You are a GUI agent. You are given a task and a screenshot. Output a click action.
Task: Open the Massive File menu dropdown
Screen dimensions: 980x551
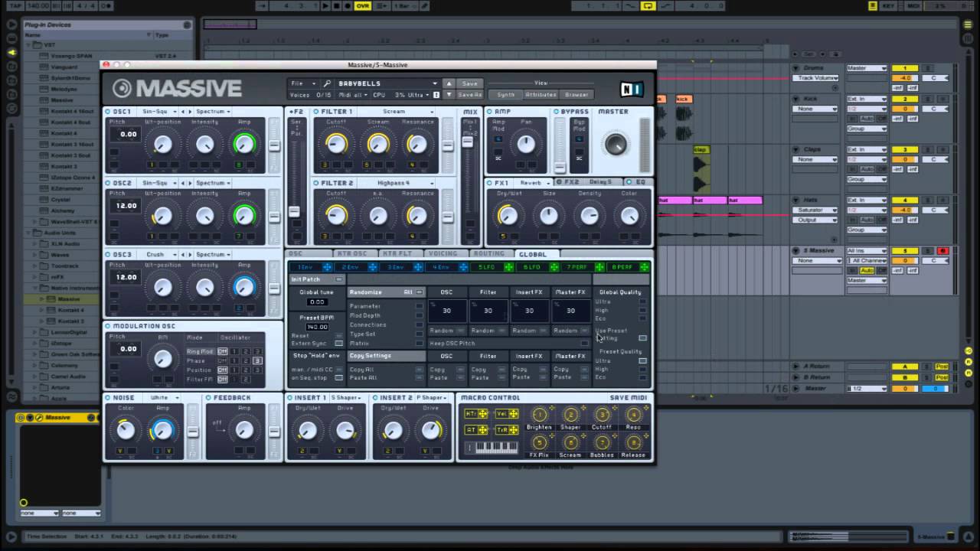(x=302, y=83)
